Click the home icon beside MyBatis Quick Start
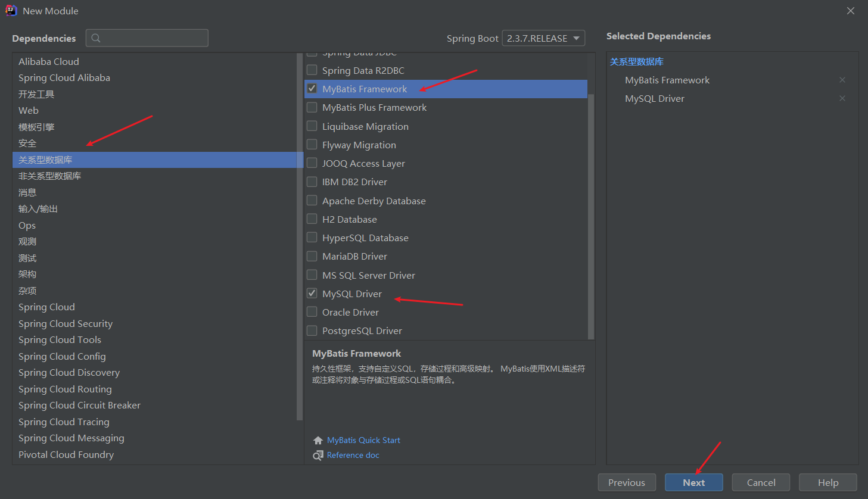 (318, 440)
